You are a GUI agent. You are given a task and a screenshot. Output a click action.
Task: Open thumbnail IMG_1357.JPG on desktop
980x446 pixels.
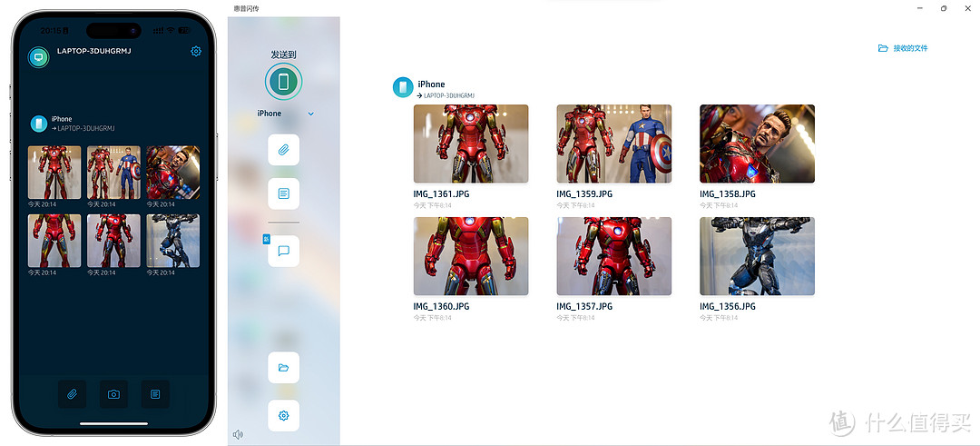coord(613,256)
